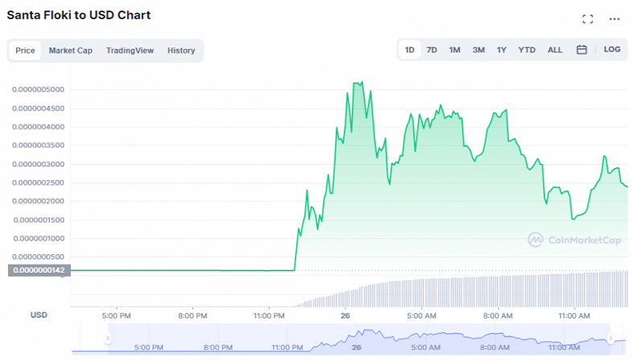This screenshot has height=362, width=644.
Task: Select the 1D time range
Action: click(410, 50)
